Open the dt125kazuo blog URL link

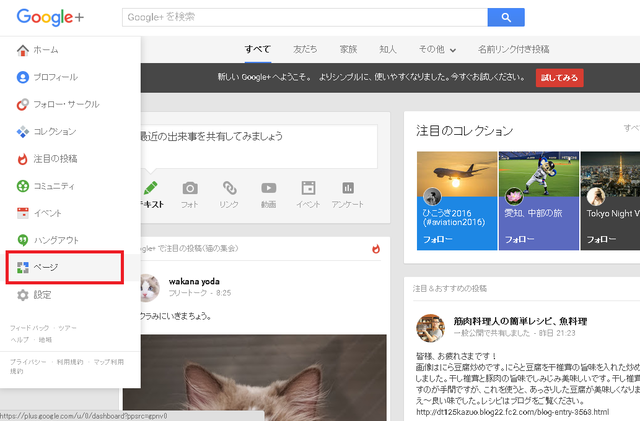(x=512, y=412)
